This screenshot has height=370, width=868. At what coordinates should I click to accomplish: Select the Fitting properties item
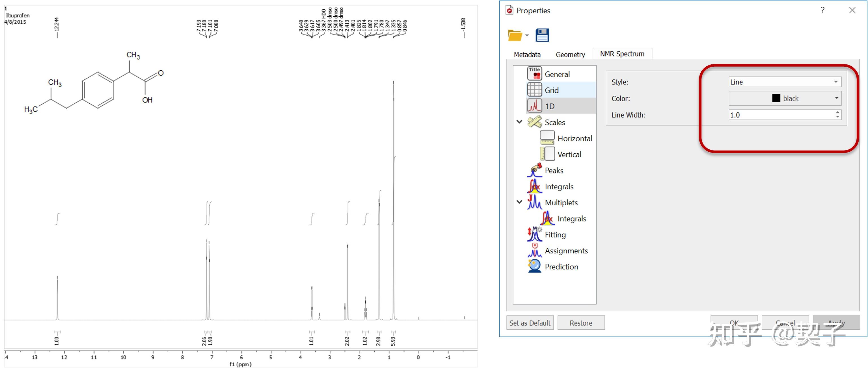click(555, 235)
